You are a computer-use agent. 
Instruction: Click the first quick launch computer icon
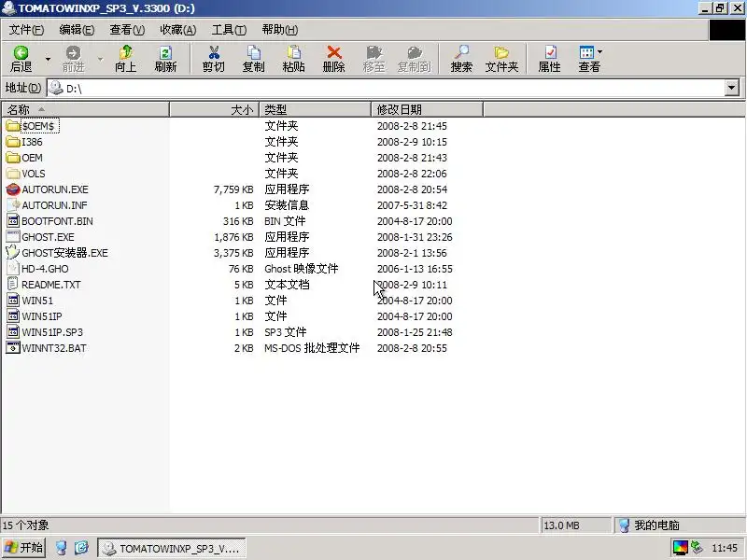tap(61, 548)
